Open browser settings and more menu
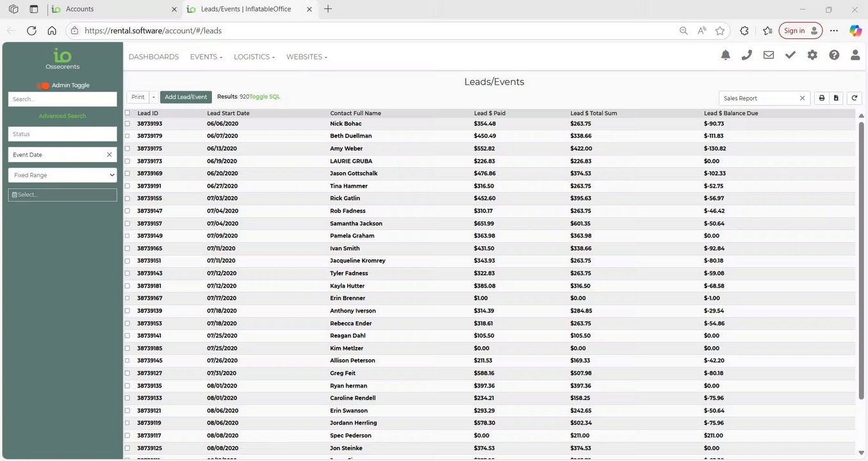 [x=834, y=30]
